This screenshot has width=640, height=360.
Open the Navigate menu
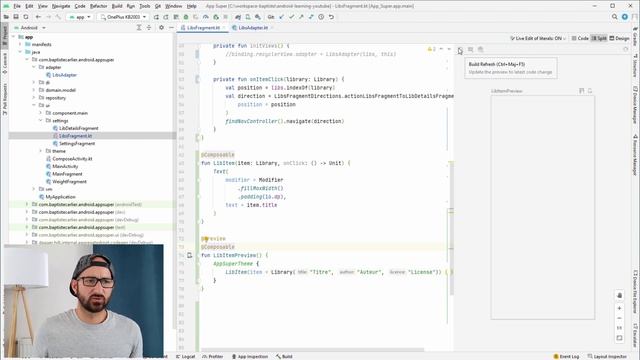61,6
